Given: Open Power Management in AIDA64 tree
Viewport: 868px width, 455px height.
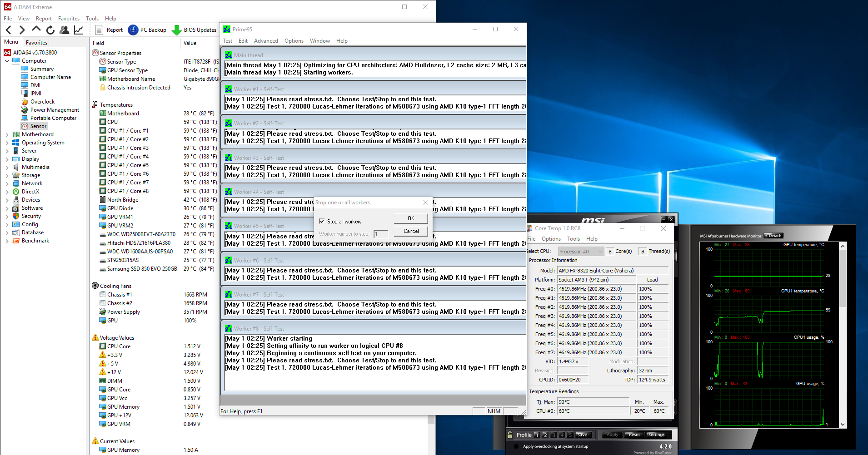Looking at the screenshot, I should [55, 110].
